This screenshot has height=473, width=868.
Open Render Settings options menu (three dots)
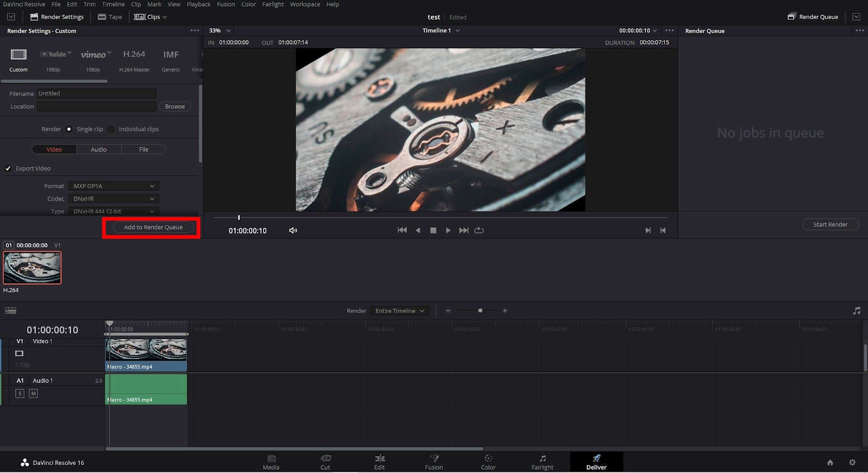195,30
